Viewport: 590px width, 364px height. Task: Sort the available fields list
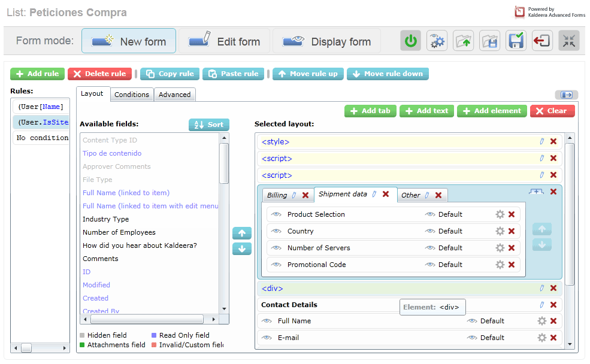pos(209,125)
